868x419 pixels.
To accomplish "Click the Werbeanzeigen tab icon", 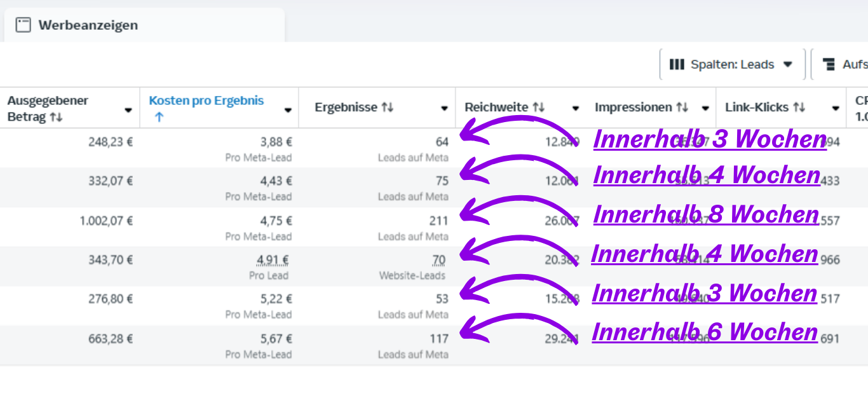I will 24,25.
